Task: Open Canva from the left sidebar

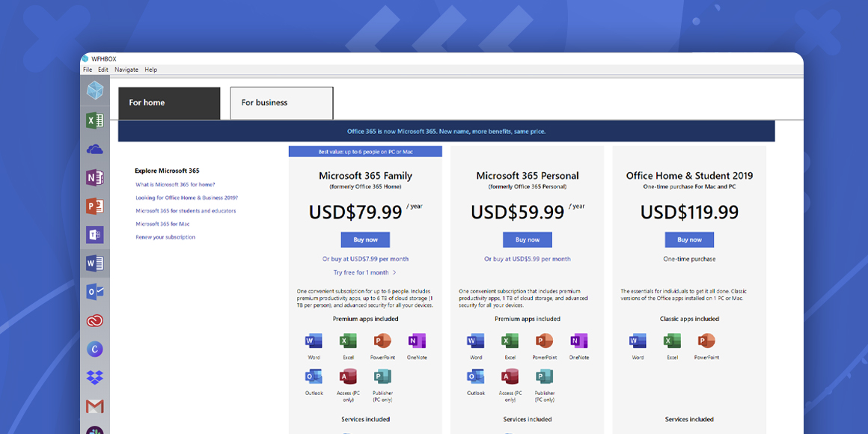Action: (95, 349)
